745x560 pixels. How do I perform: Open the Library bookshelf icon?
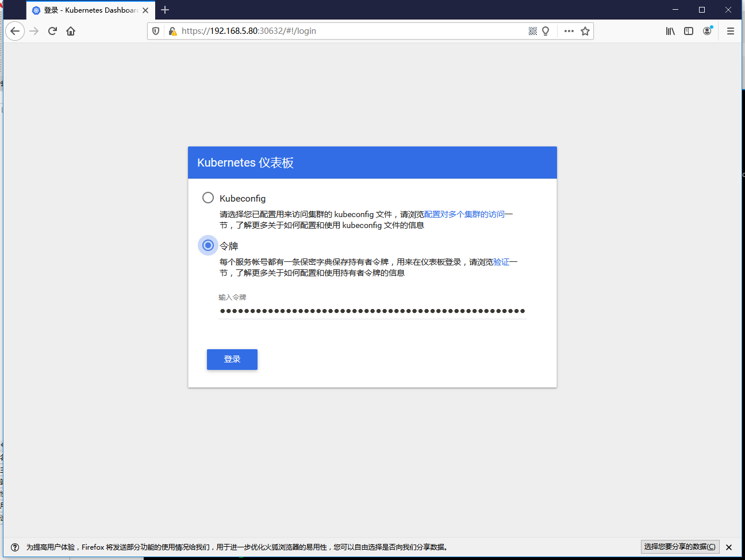[x=670, y=31]
